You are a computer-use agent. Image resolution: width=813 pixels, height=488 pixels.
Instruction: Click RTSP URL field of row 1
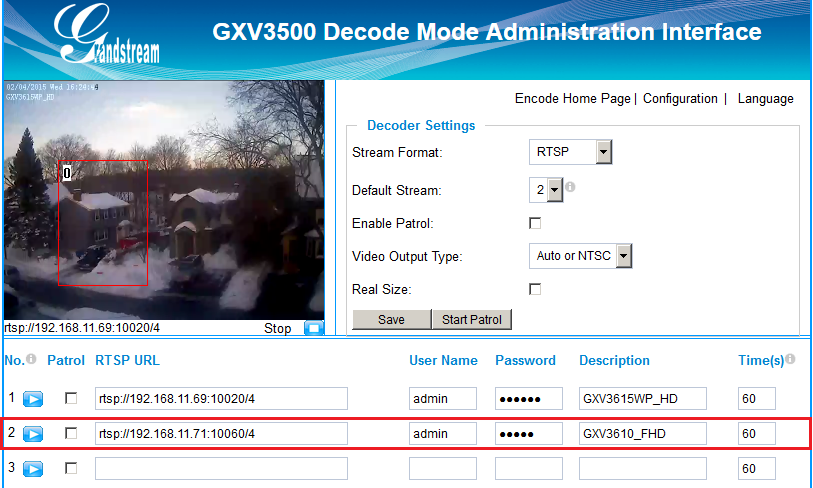[221, 398]
